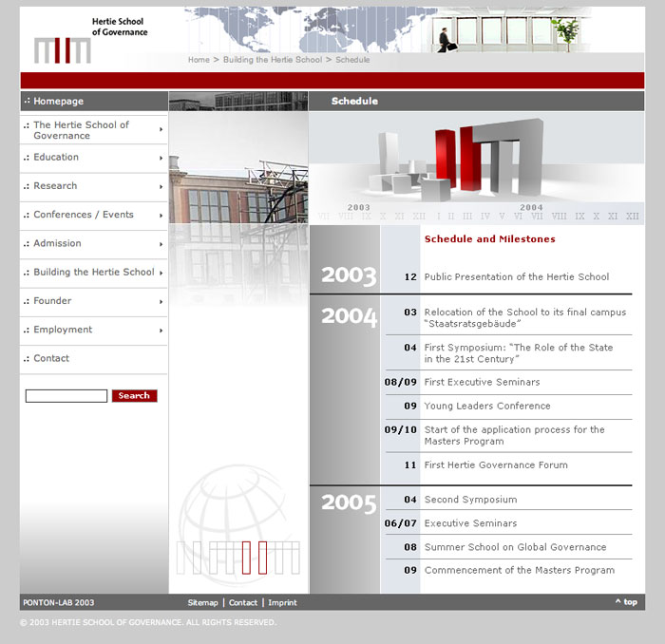Expand the Founder submenu arrow
This screenshot has width=665, height=644.
coord(161,302)
